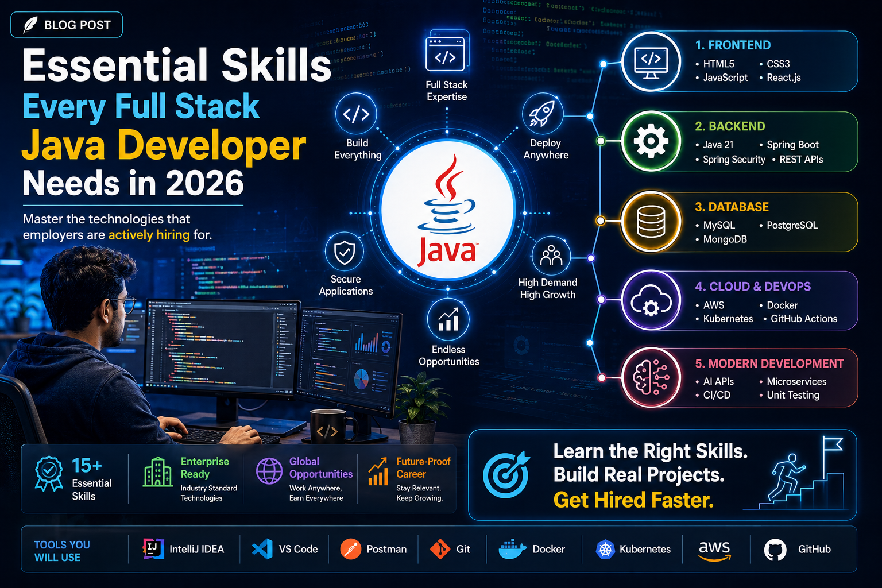This screenshot has height=588, width=882.
Task: Click the 5. MODERN DEVELOPMENT heading
Action: click(x=769, y=363)
